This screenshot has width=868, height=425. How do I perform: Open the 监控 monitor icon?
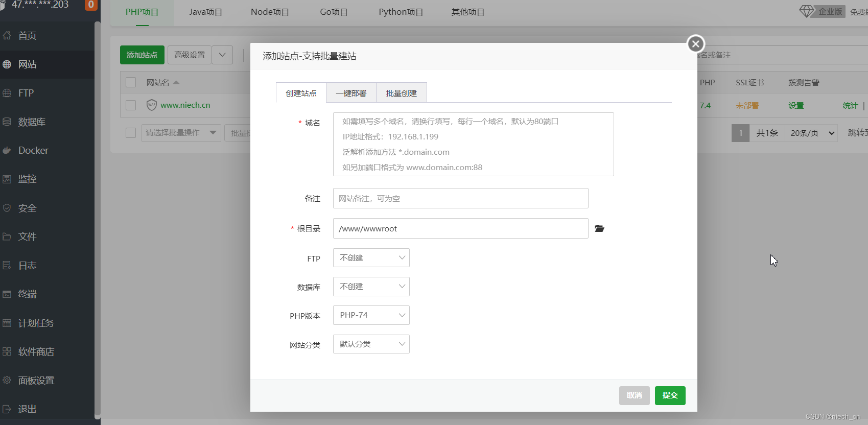(7, 179)
